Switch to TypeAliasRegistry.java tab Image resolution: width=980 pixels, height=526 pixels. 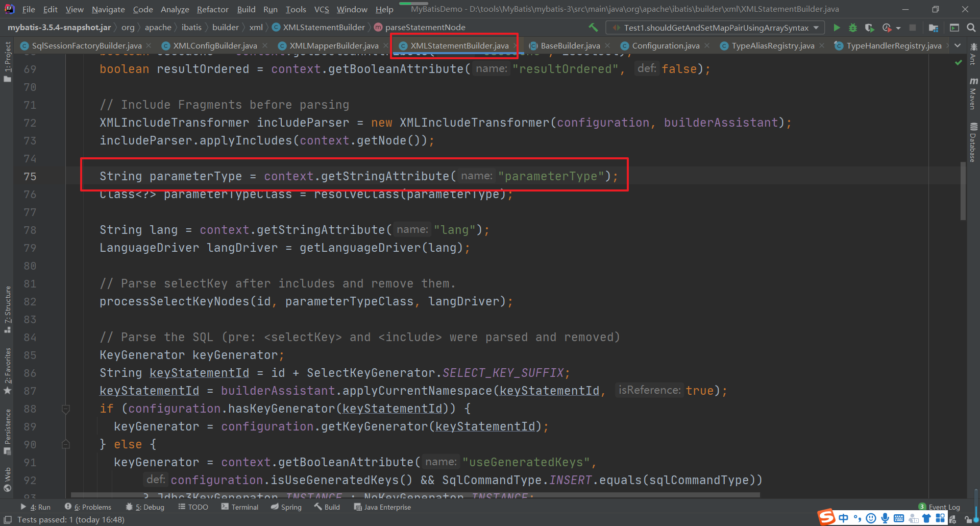pyautogui.click(x=773, y=45)
